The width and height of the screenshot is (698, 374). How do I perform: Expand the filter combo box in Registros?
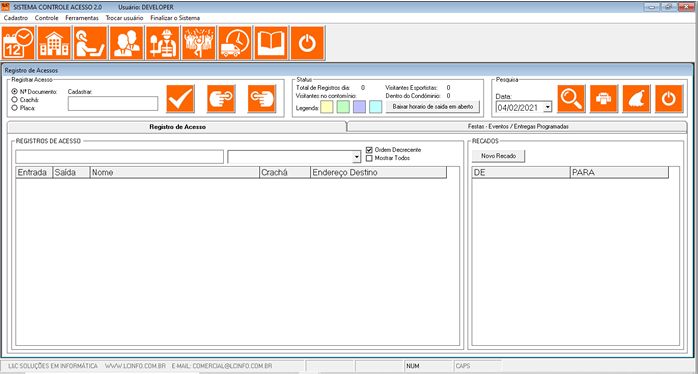pyautogui.click(x=356, y=157)
